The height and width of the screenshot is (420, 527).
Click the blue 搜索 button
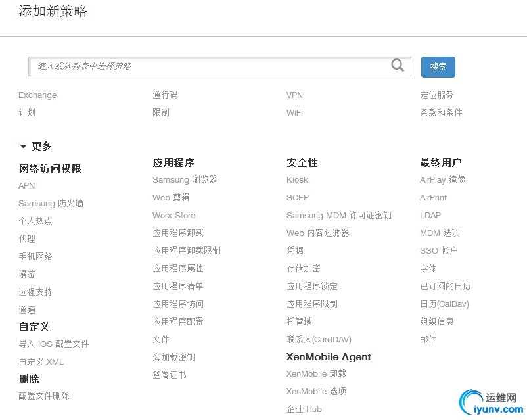[x=438, y=67]
